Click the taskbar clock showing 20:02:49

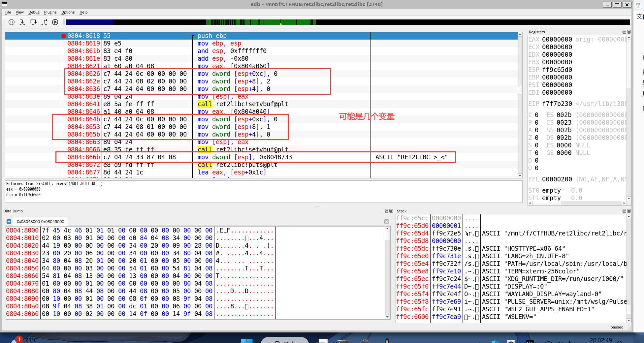tap(601, 340)
